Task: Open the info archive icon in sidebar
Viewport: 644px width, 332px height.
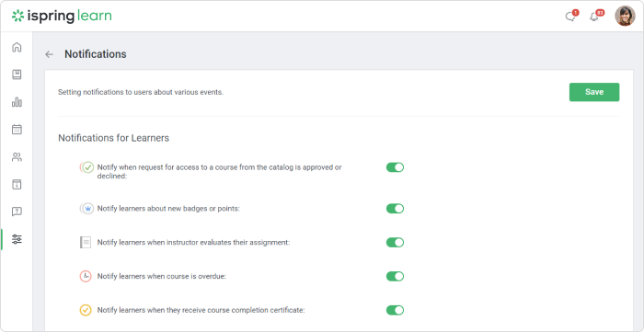Action: [x=17, y=184]
